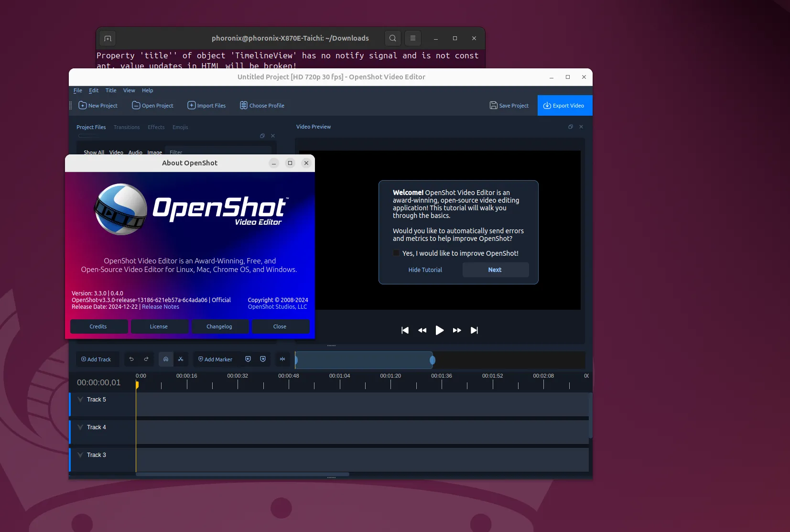
Task: Click Next in the welcome tutorial
Action: coord(496,270)
